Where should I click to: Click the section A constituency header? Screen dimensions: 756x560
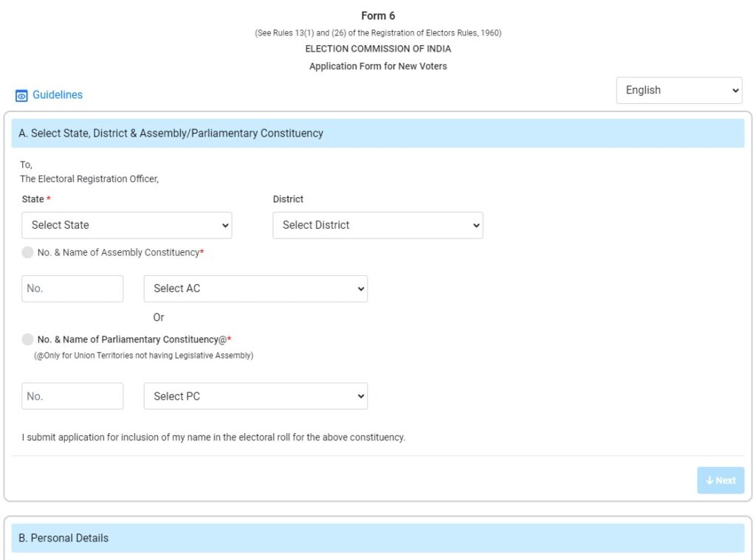378,133
